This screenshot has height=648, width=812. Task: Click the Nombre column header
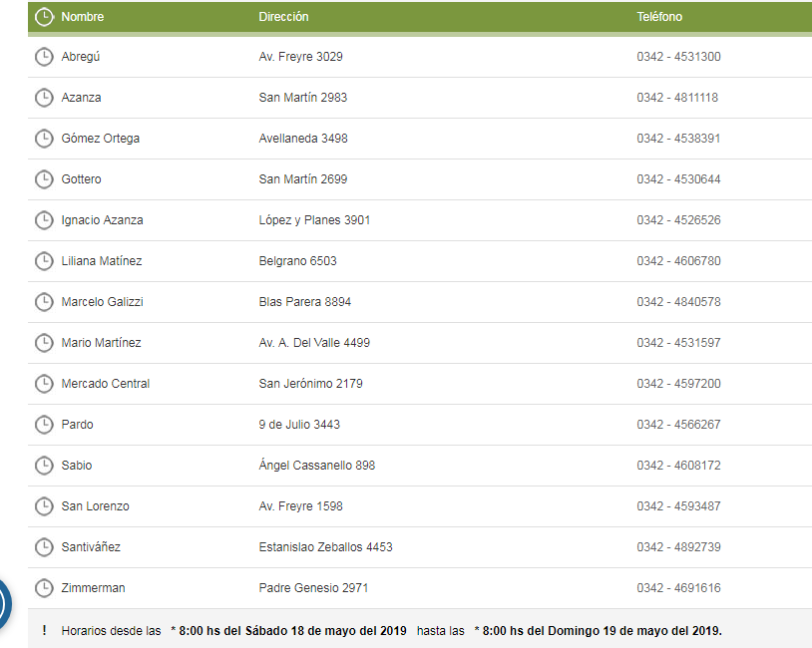(82, 17)
